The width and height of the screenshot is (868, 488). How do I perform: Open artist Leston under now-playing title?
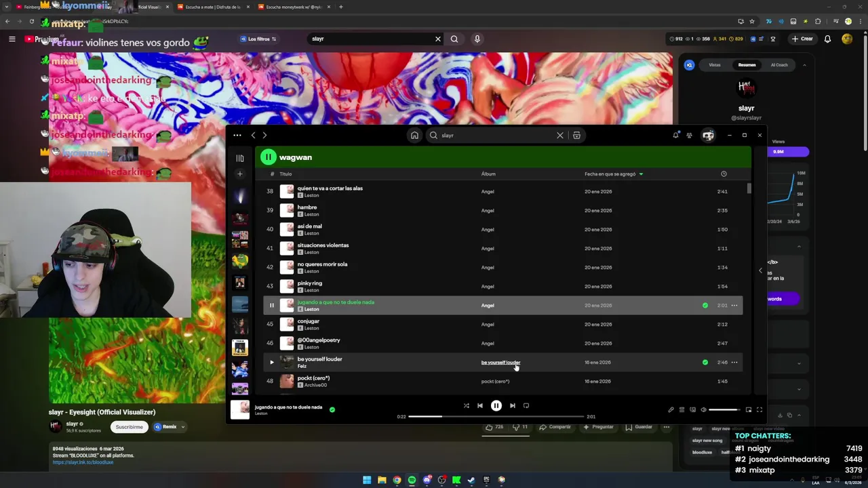coord(261,413)
